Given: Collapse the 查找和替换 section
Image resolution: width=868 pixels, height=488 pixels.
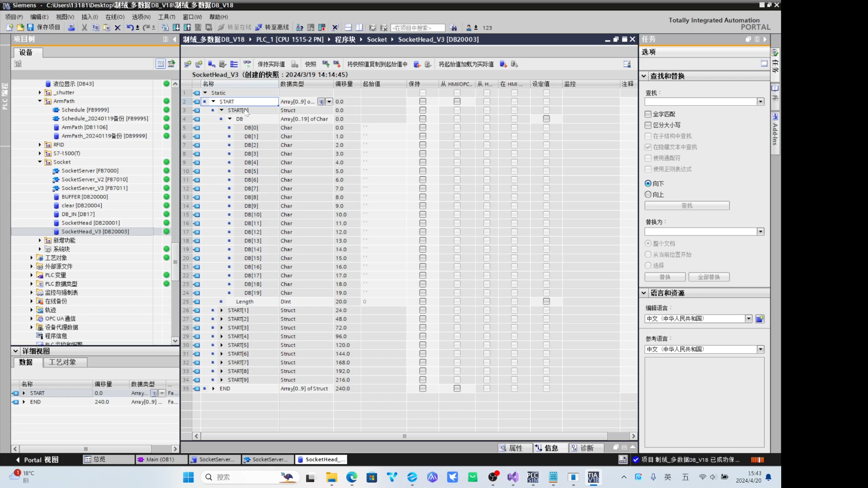Looking at the screenshot, I should 644,76.
